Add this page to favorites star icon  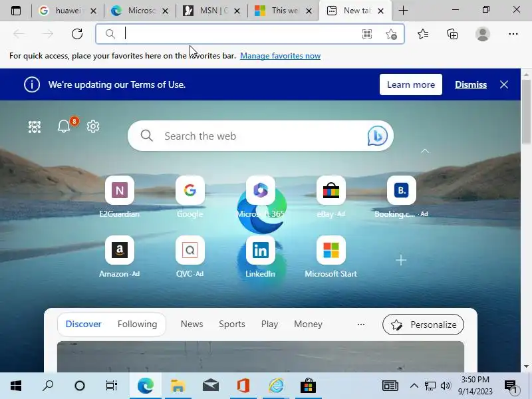[x=391, y=34]
